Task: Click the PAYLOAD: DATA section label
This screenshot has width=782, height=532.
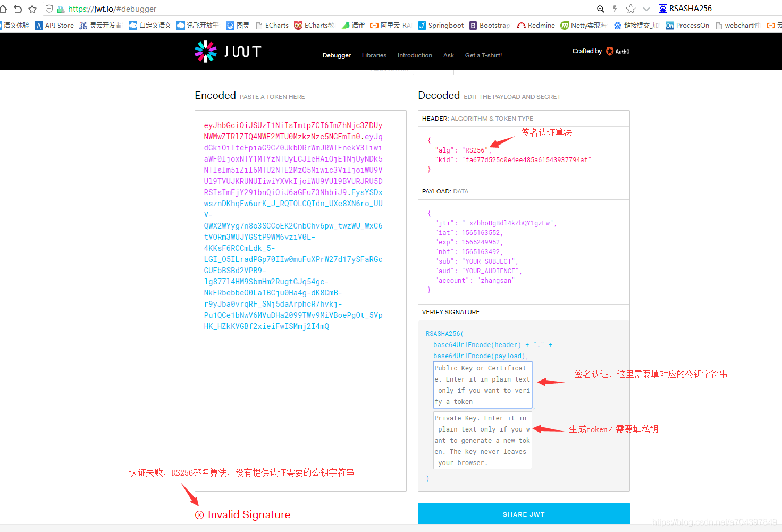Action: pos(445,191)
